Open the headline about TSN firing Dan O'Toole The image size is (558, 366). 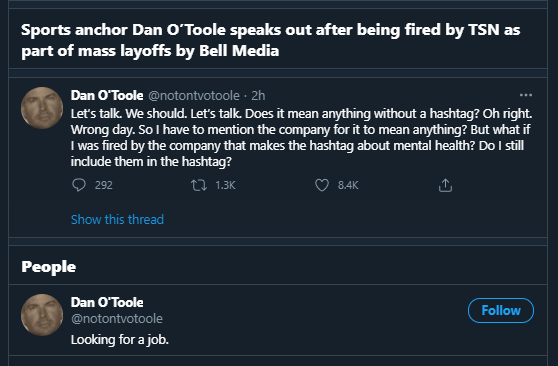270,40
